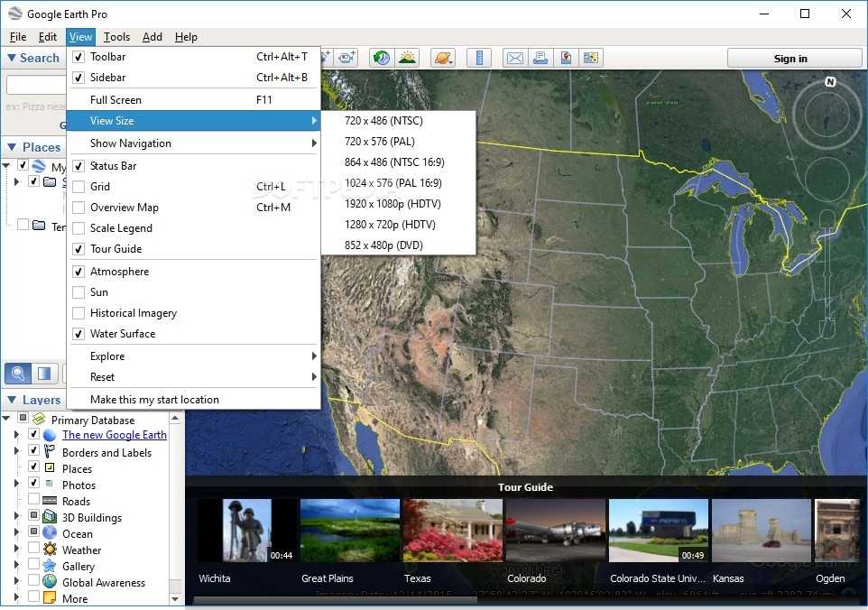Image resolution: width=868 pixels, height=610 pixels.
Task: Collapse the Places panel triangle
Action: pyautogui.click(x=12, y=147)
